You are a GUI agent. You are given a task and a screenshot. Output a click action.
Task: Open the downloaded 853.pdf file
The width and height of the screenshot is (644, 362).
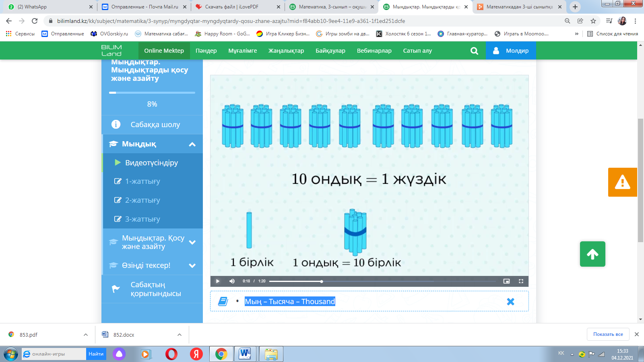pos(28,335)
